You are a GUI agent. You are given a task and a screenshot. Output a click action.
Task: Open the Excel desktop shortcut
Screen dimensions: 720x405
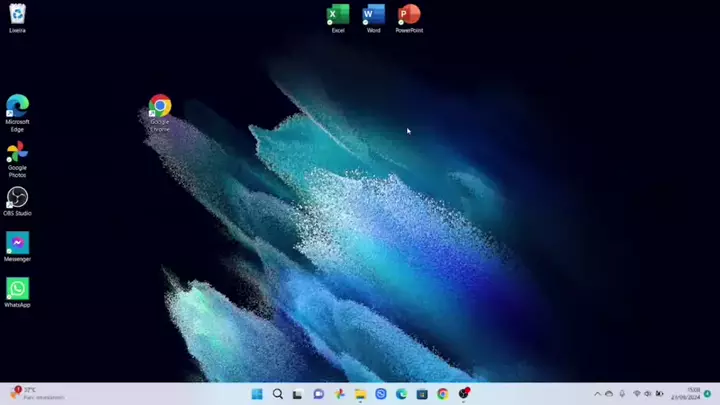tap(338, 15)
